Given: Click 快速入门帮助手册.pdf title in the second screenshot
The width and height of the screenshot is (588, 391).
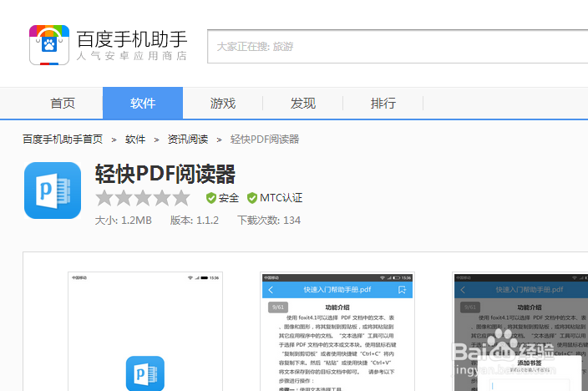Looking at the screenshot, I should (x=337, y=290).
